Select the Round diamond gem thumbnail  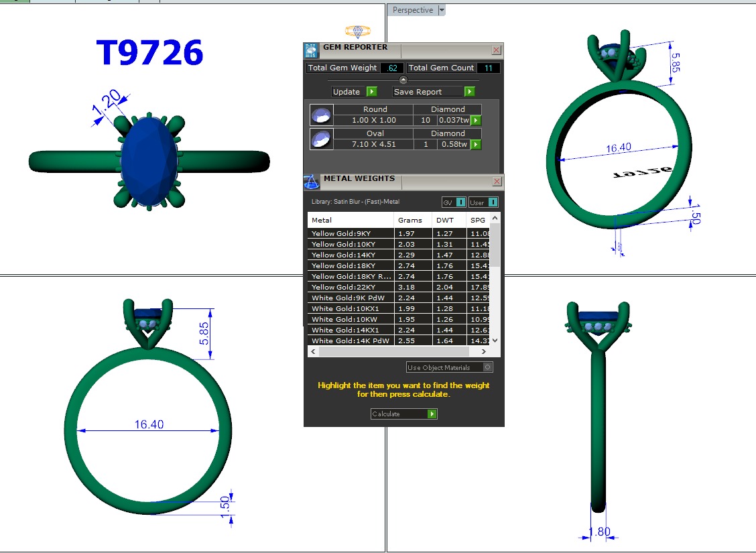(x=321, y=115)
